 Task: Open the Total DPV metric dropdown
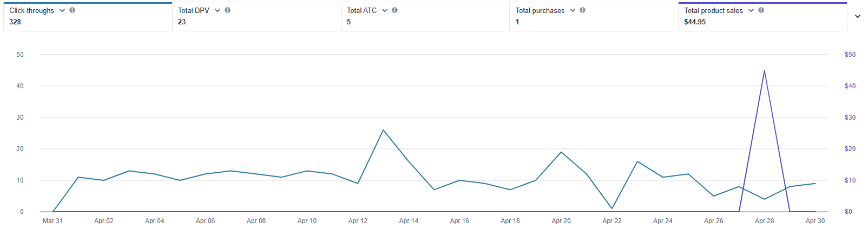(x=218, y=10)
